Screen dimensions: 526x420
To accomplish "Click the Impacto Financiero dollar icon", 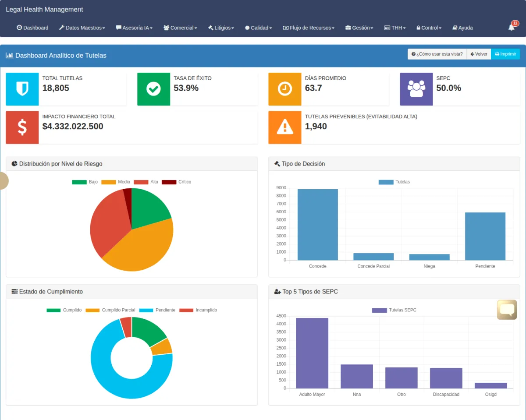I will (22, 127).
